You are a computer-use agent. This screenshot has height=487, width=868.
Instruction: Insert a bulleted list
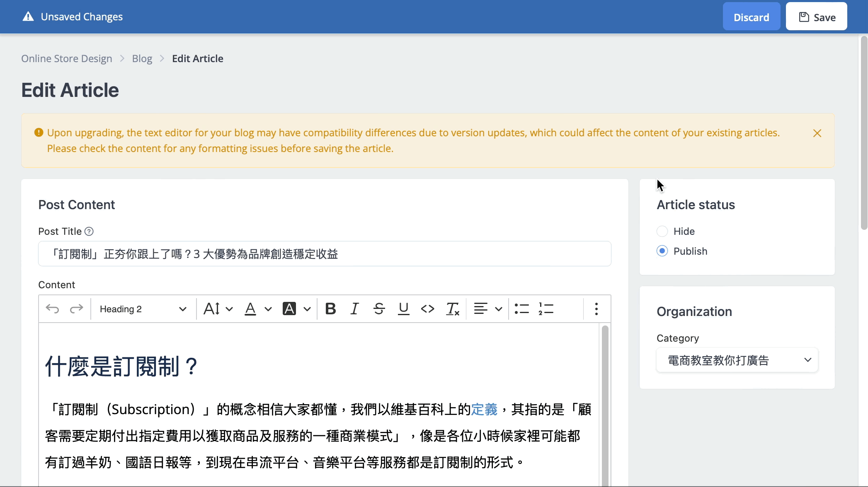tap(521, 309)
